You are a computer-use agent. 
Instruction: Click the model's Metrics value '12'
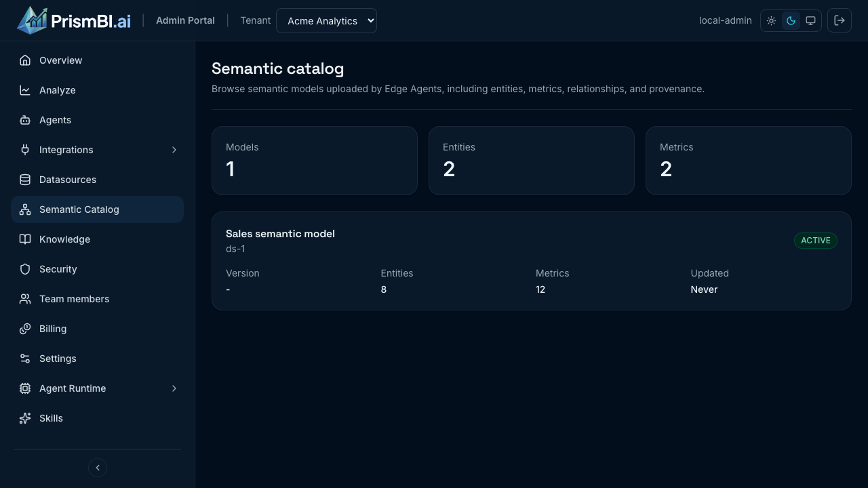point(540,289)
